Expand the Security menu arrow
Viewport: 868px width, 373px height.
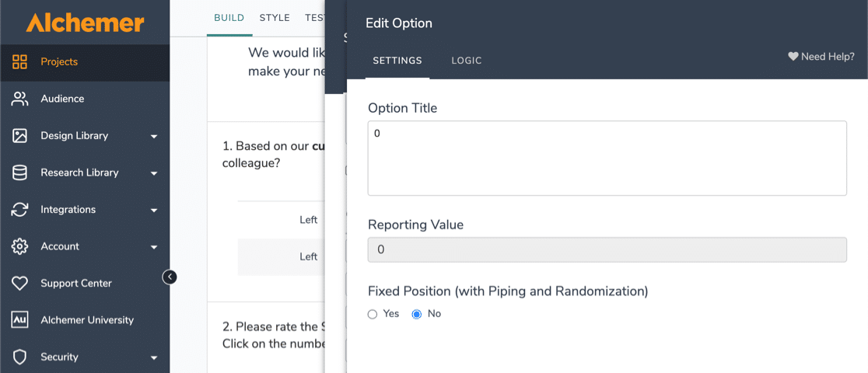tap(154, 358)
